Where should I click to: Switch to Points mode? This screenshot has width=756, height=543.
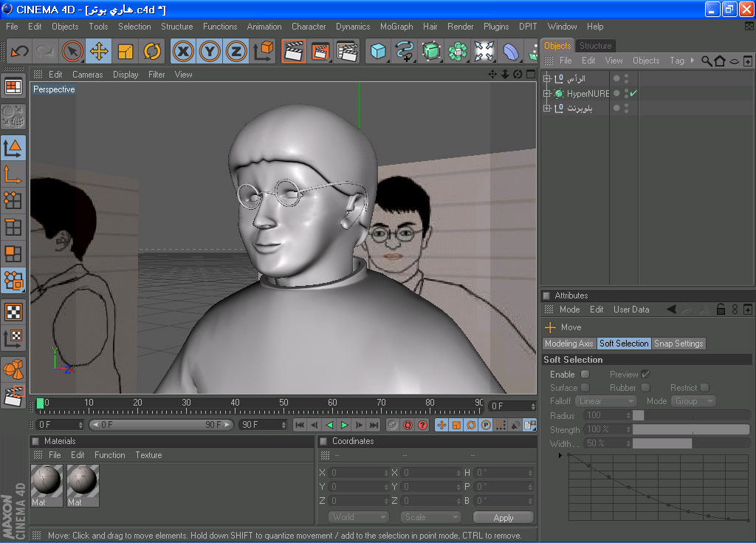pos(13,200)
